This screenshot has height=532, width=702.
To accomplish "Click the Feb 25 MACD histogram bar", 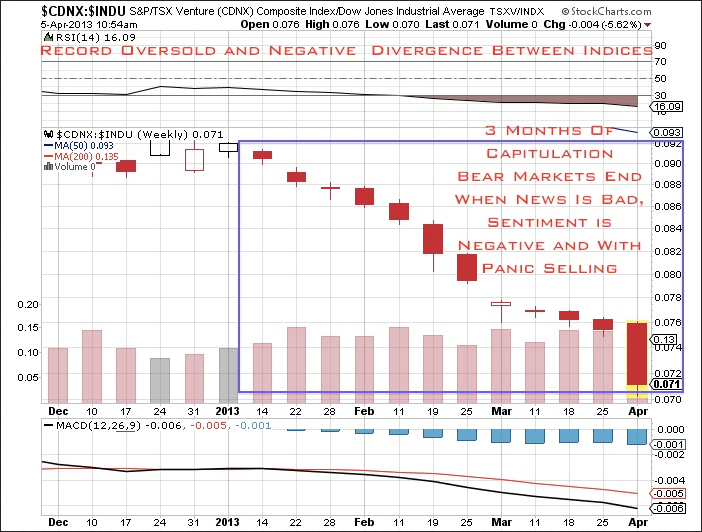I will [467, 435].
